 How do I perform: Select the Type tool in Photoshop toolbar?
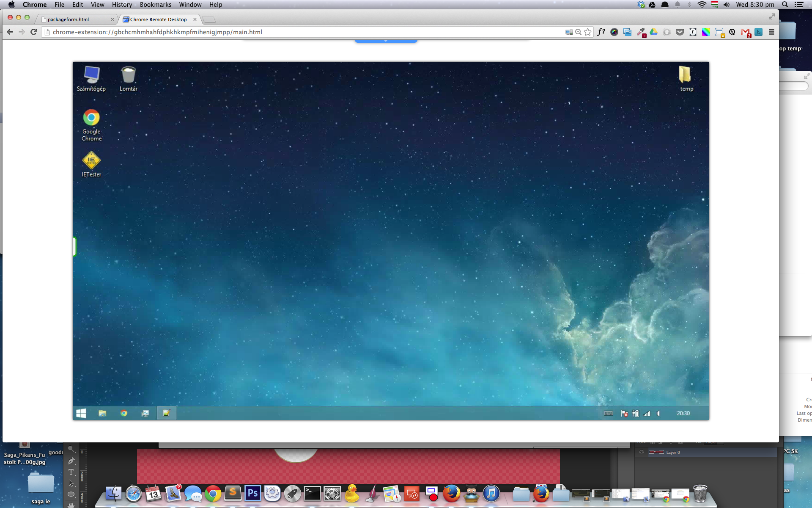click(71, 472)
